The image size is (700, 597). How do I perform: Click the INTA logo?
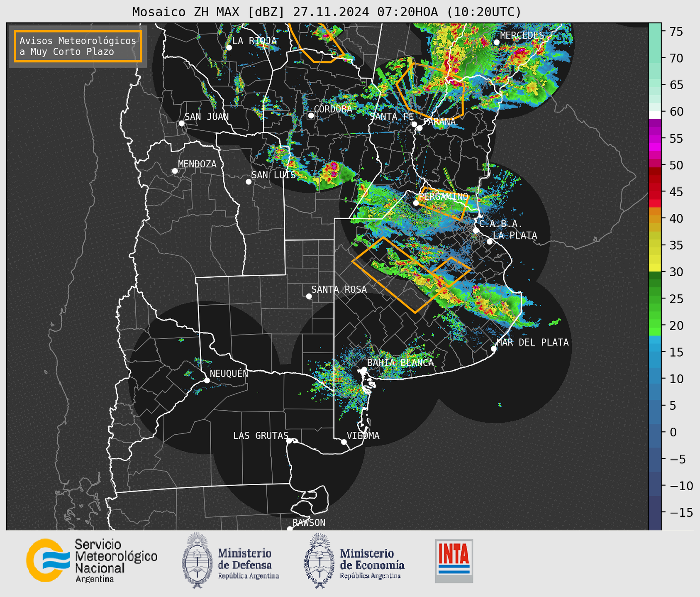point(454,561)
